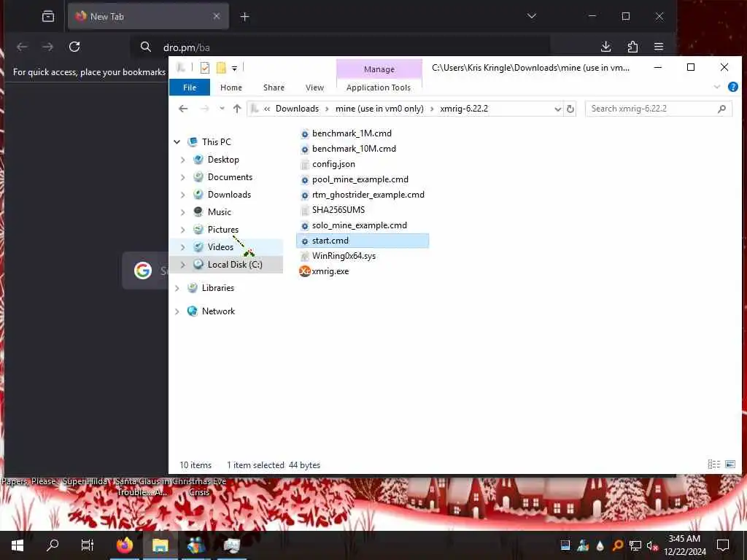This screenshot has height=560, width=747.
Task: Click the xmrig.exe application icon
Action: tap(305, 271)
